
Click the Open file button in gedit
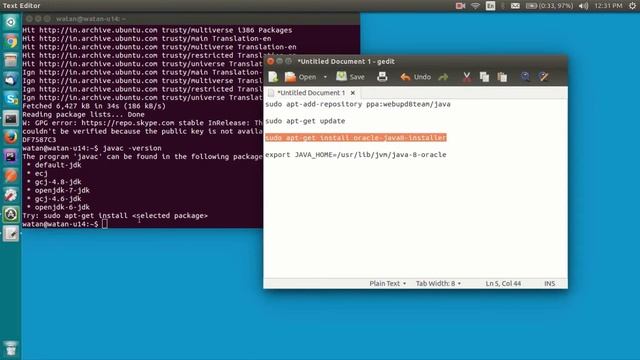click(x=301, y=77)
